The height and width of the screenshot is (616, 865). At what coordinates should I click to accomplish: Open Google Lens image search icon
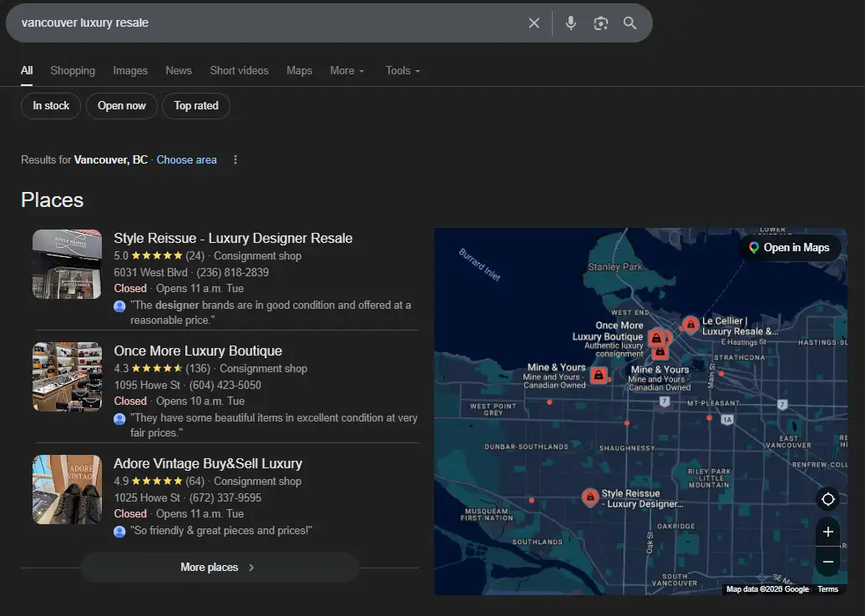click(600, 23)
